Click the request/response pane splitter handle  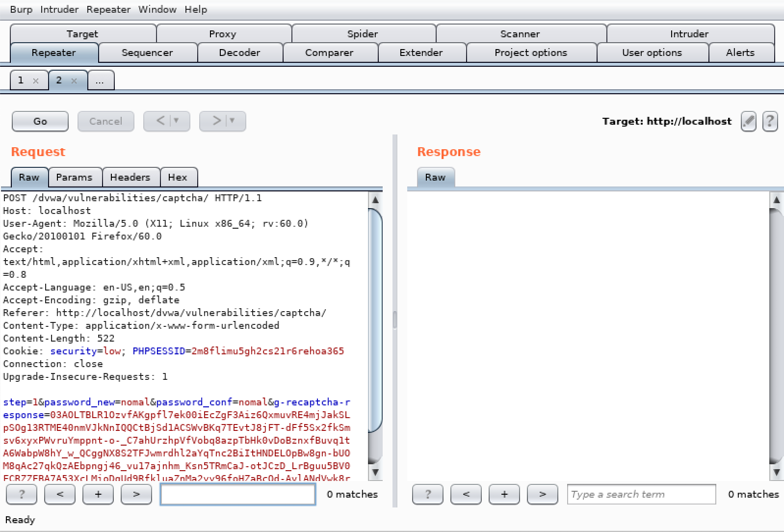coord(395,320)
